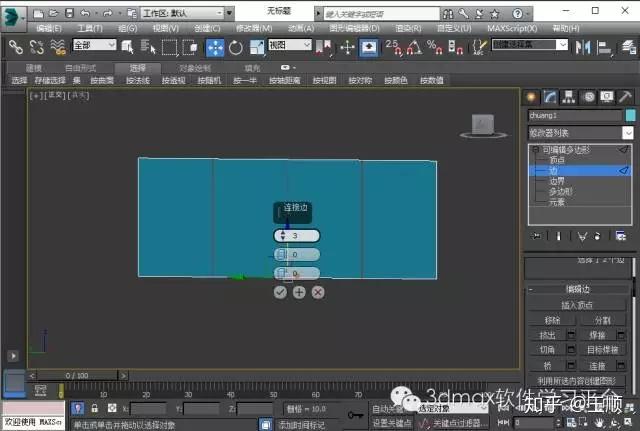Cancel connect edges caddy with X
Image resolution: width=640 pixels, height=431 pixels.
(318, 292)
